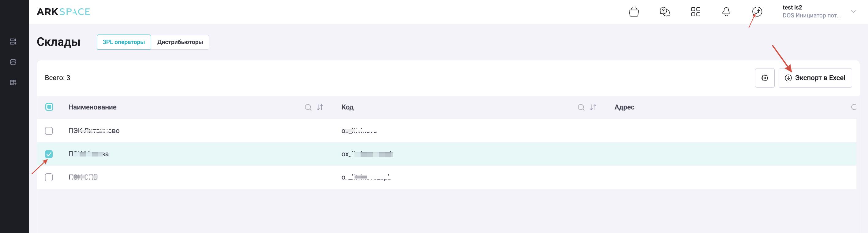
Task: Click the table-add icon in sidebar
Action: [13, 83]
